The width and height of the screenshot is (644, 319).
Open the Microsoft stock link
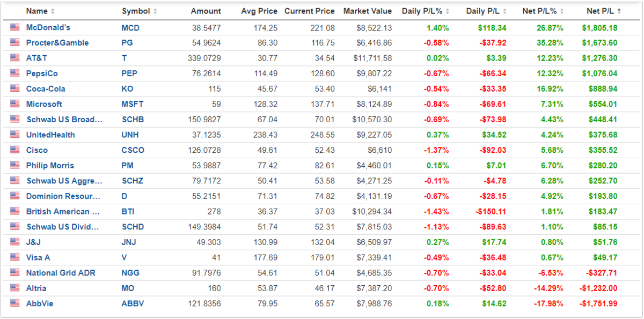[44, 104]
